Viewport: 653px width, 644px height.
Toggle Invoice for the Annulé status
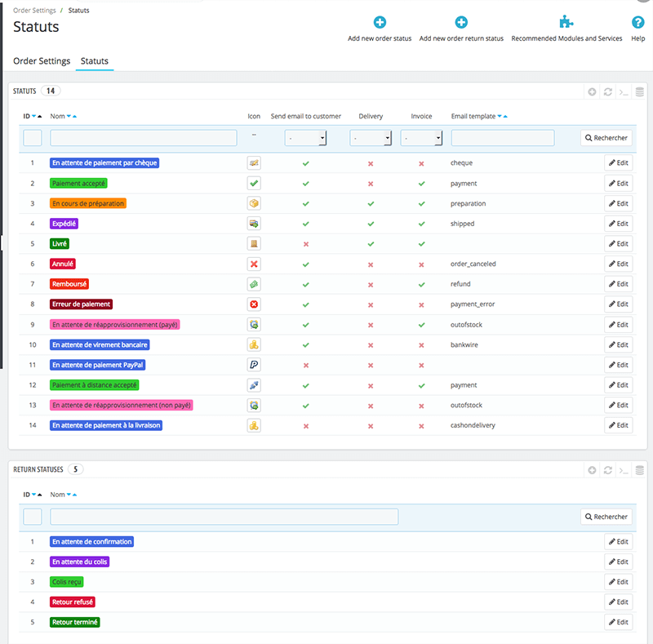pyautogui.click(x=421, y=264)
